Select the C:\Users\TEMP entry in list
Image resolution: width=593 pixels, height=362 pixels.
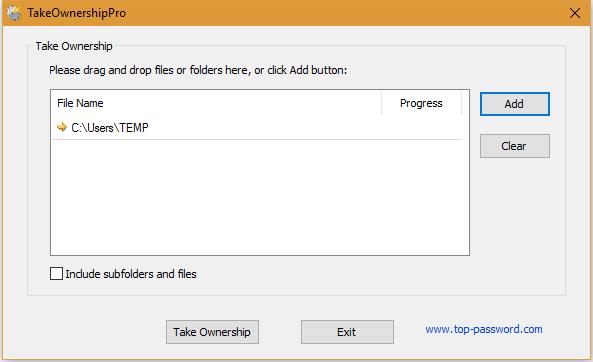tap(257, 127)
